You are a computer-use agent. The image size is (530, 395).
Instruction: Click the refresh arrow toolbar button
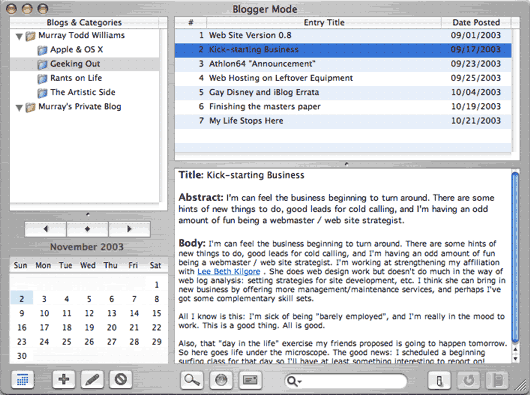point(468,380)
